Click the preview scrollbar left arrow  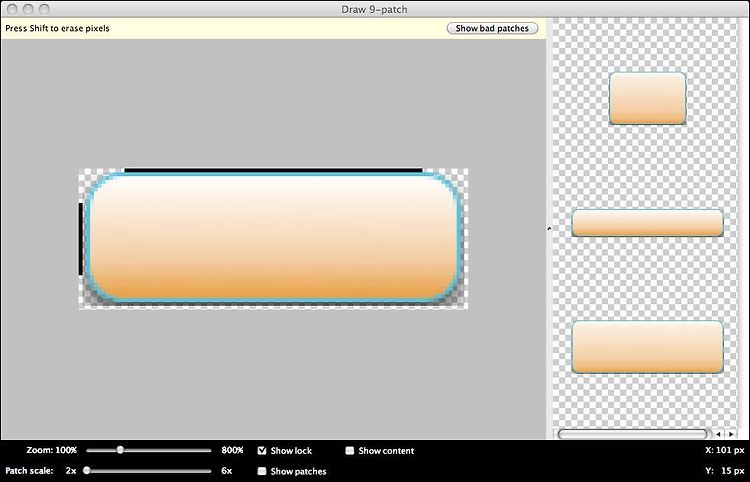point(718,434)
